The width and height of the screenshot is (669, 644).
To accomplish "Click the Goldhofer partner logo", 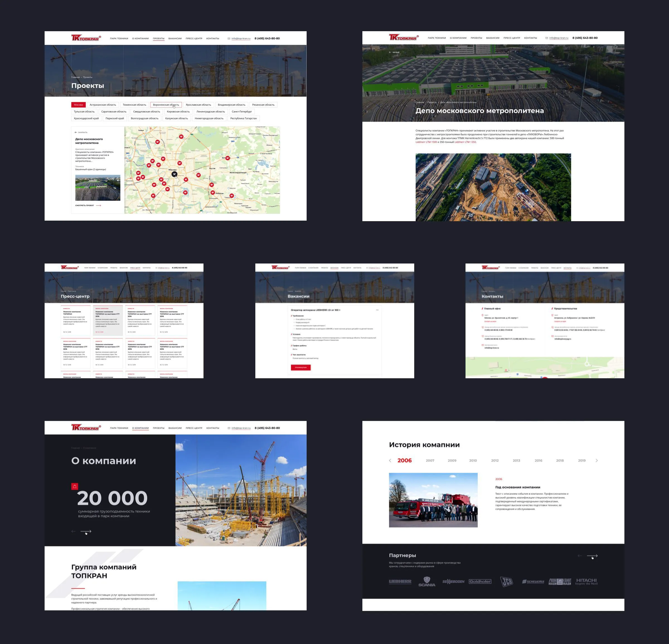I will click(480, 582).
